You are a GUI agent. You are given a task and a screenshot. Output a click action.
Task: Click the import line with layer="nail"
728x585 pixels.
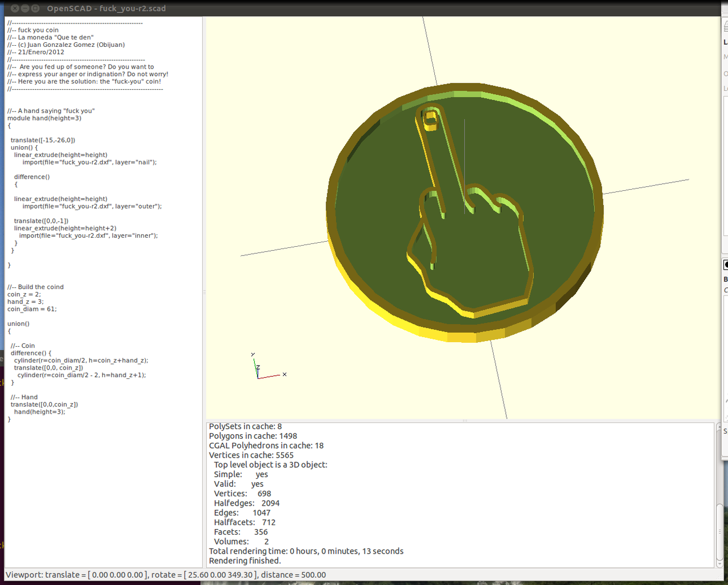pos(89,162)
